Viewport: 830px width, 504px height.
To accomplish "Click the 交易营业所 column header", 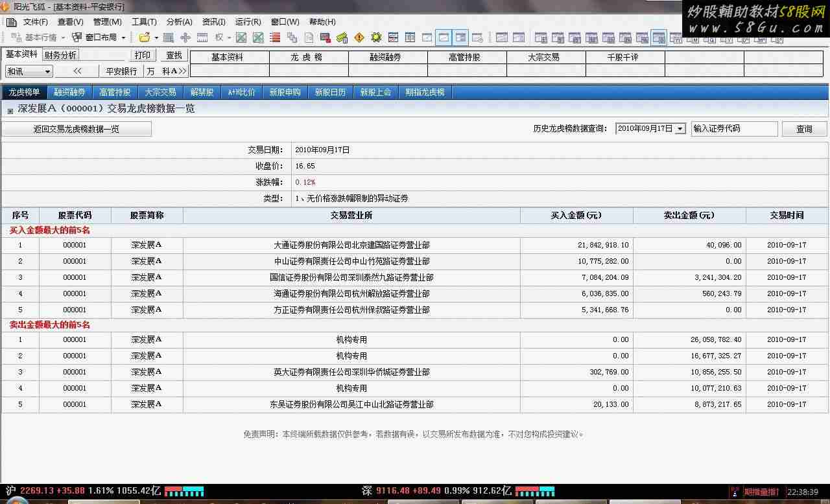I will tap(351, 215).
